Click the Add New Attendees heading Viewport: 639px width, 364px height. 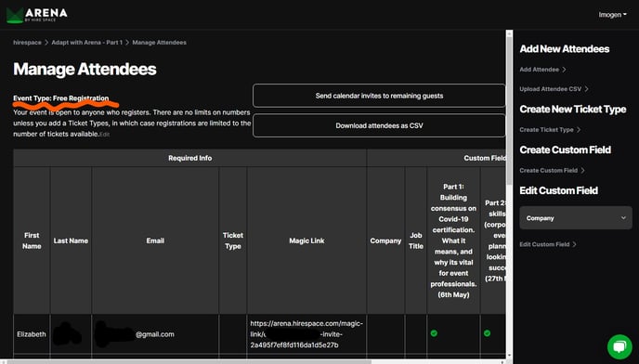(565, 49)
